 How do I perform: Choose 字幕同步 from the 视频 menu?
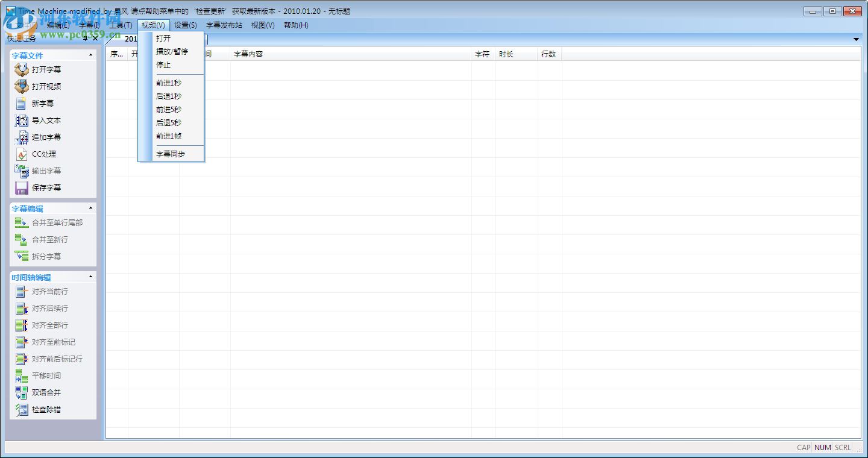tap(171, 154)
